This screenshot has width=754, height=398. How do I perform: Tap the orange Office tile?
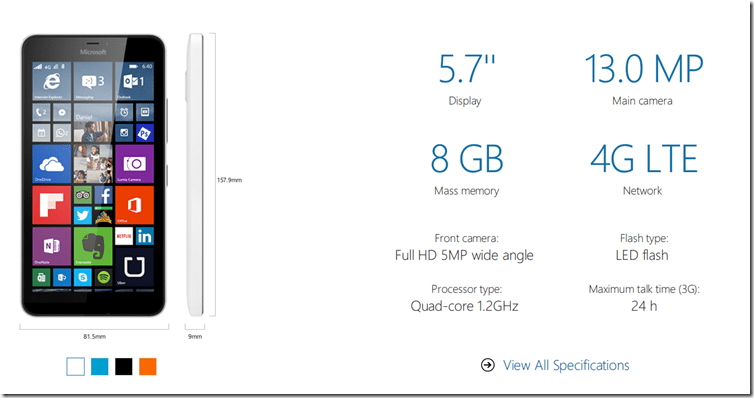coord(134,205)
